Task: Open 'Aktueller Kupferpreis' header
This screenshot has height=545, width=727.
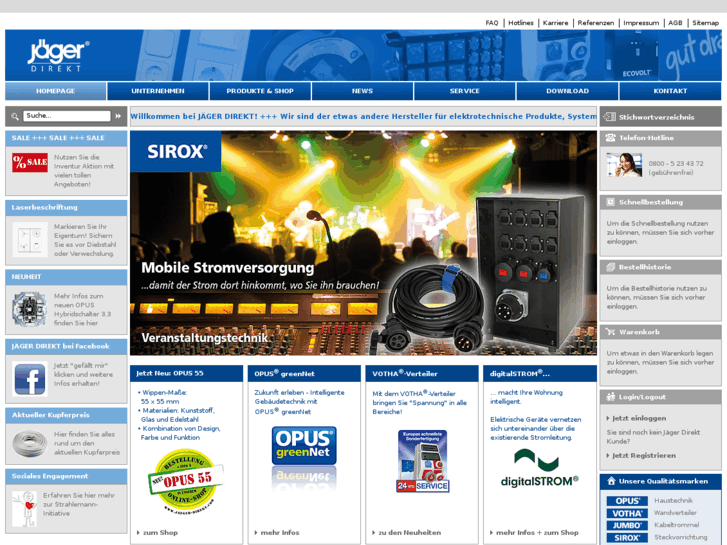Action: tap(66, 415)
